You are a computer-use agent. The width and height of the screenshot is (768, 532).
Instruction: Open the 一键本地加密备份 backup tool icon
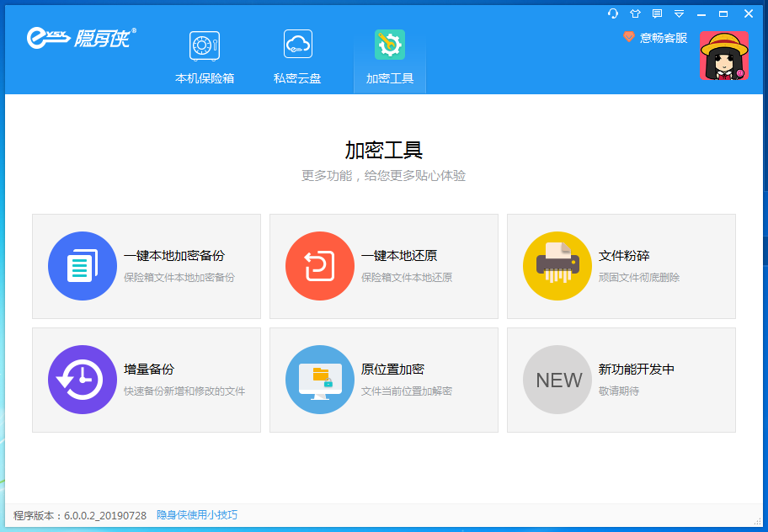[x=83, y=266]
